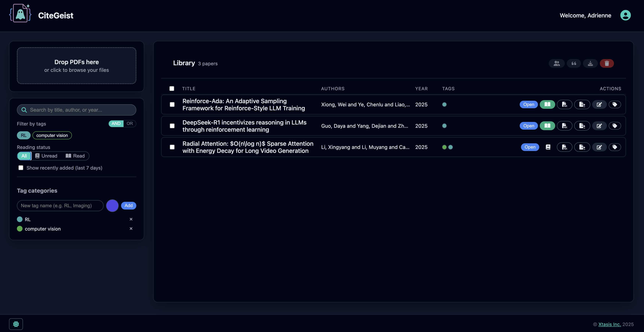Click the export file icon for Radial Attention paper
644x332 pixels.
click(582, 147)
